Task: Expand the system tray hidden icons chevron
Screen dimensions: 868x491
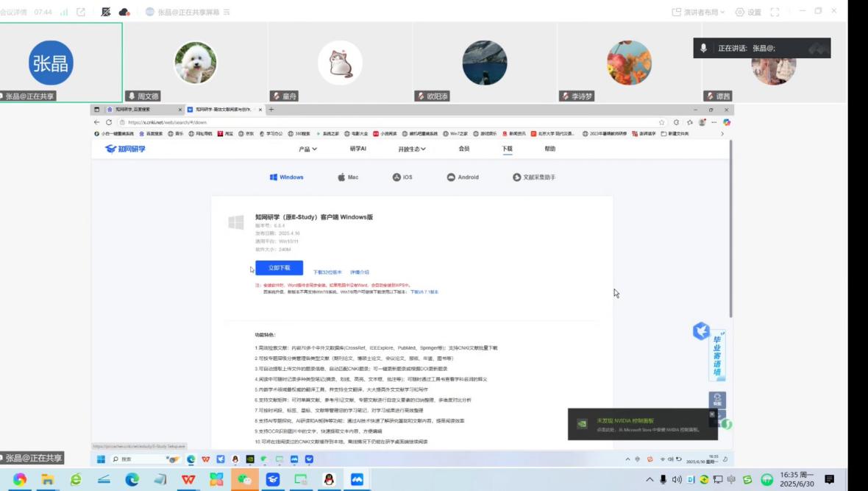Action: (650, 479)
